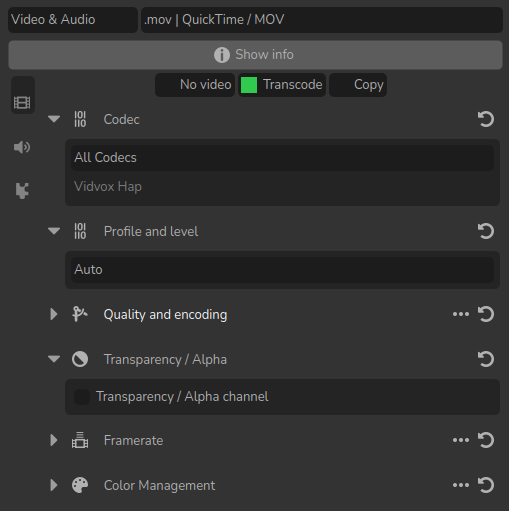Reset Color Management settings

click(x=486, y=485)
